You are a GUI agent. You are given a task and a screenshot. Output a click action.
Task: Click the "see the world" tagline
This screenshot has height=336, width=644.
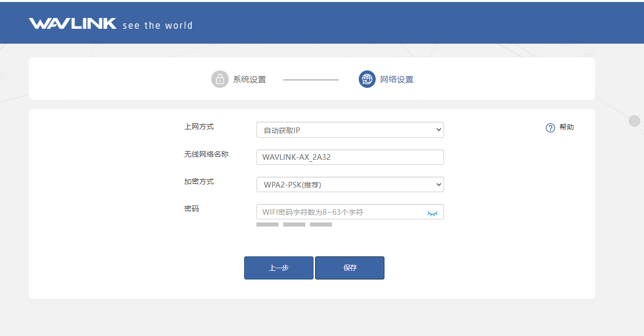[157, 25]
